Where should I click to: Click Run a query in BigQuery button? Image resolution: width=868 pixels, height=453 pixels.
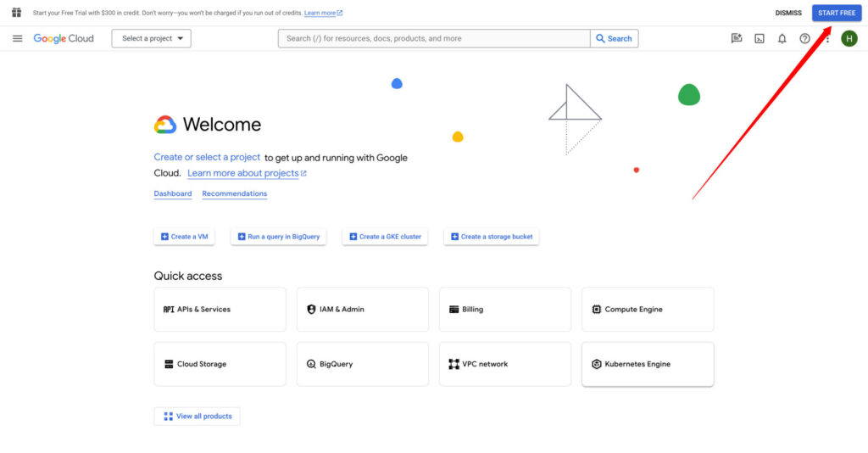278,237
